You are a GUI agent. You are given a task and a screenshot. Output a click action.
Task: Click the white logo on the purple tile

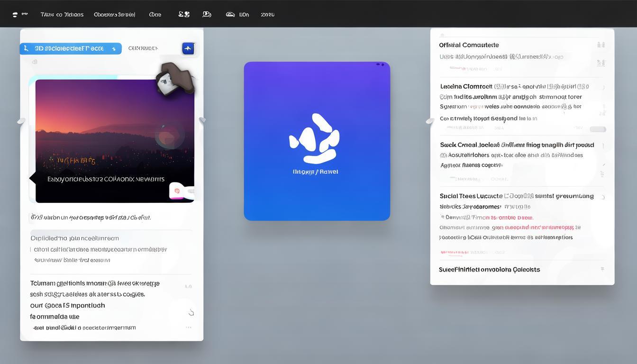315,139
